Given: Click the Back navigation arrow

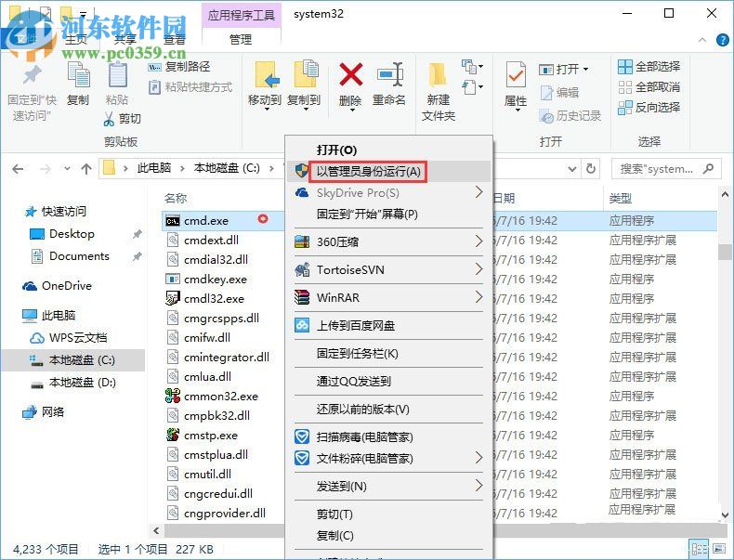Looking at the screenshot, I should pyautogui.click(x=18, y=169).
